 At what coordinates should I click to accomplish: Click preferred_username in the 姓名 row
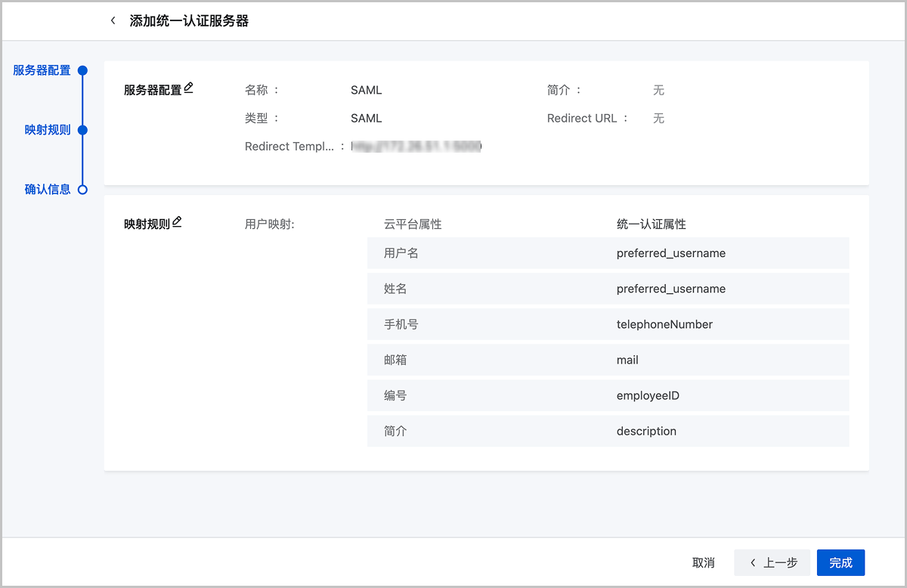click(x=671, y=289)
